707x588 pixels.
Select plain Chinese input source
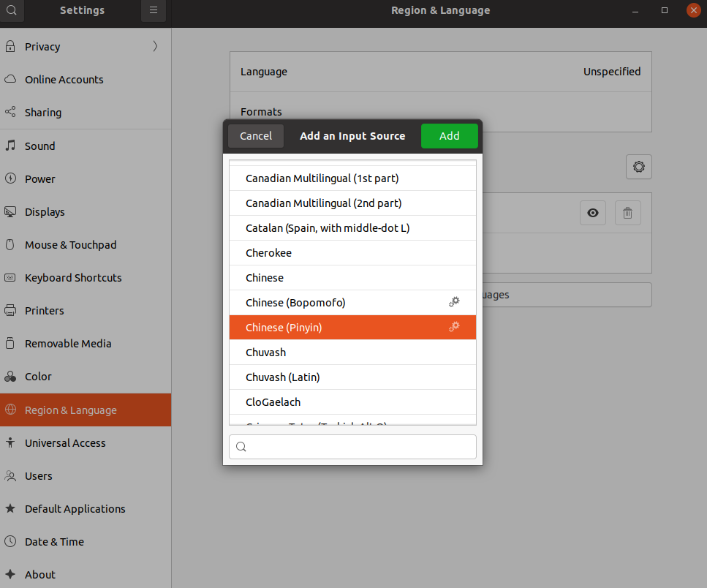(352, 277)
